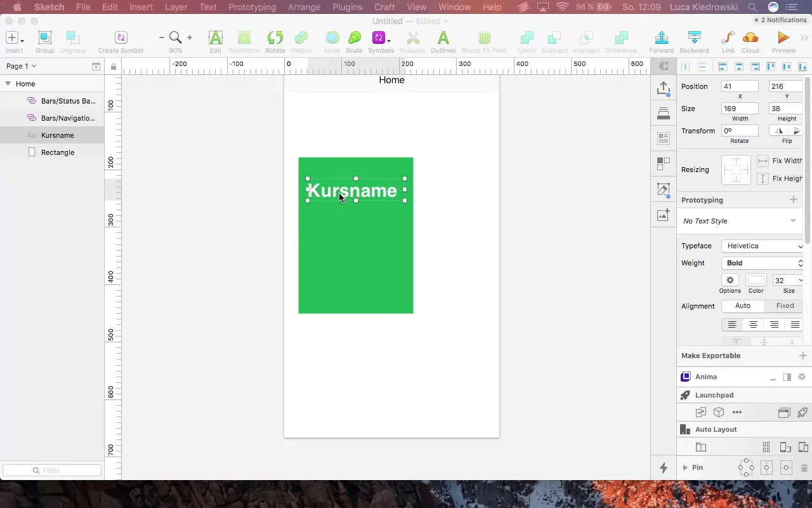Click the Anima settings gear icon

click(x=802, y=377)
